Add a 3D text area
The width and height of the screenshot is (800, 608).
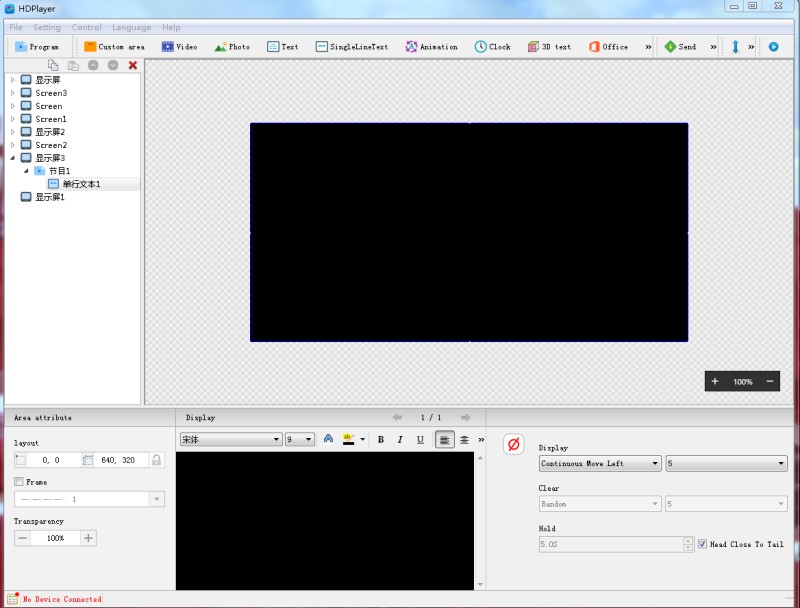(x=549, y=46)
